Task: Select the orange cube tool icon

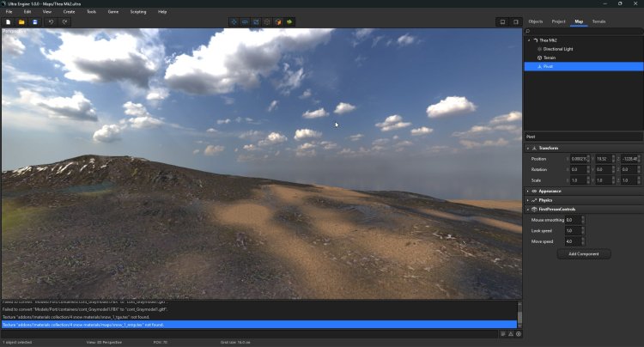Action: click(x=278, y=21)
